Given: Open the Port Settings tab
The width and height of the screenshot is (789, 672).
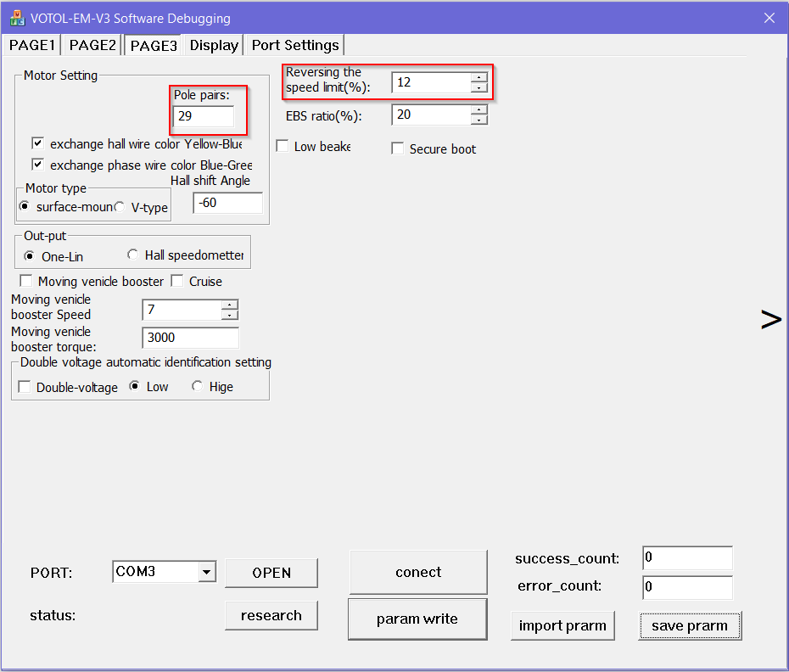Looking at the screenshot, I should click(x=294, y=45).
